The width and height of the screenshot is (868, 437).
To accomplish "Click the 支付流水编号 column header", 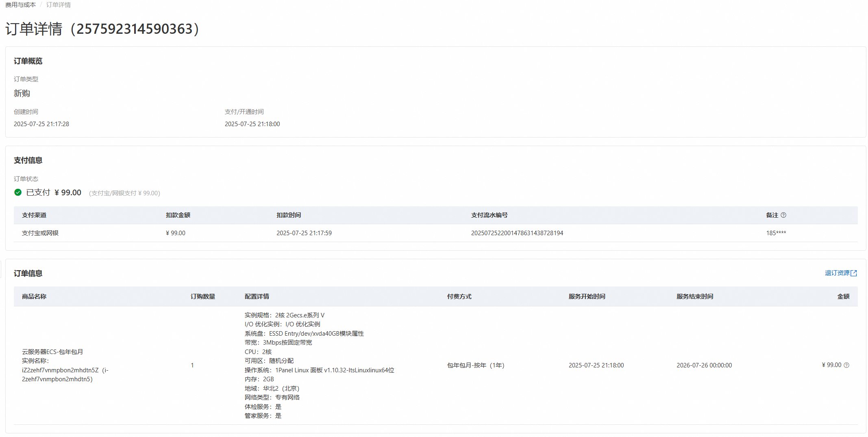I will coord(489,215).
